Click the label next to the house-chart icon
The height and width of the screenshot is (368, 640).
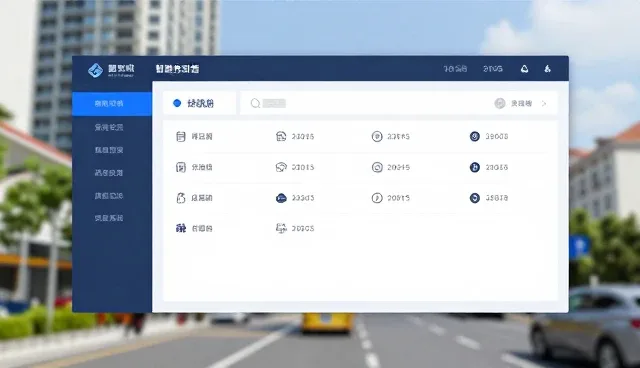[303, 136]
